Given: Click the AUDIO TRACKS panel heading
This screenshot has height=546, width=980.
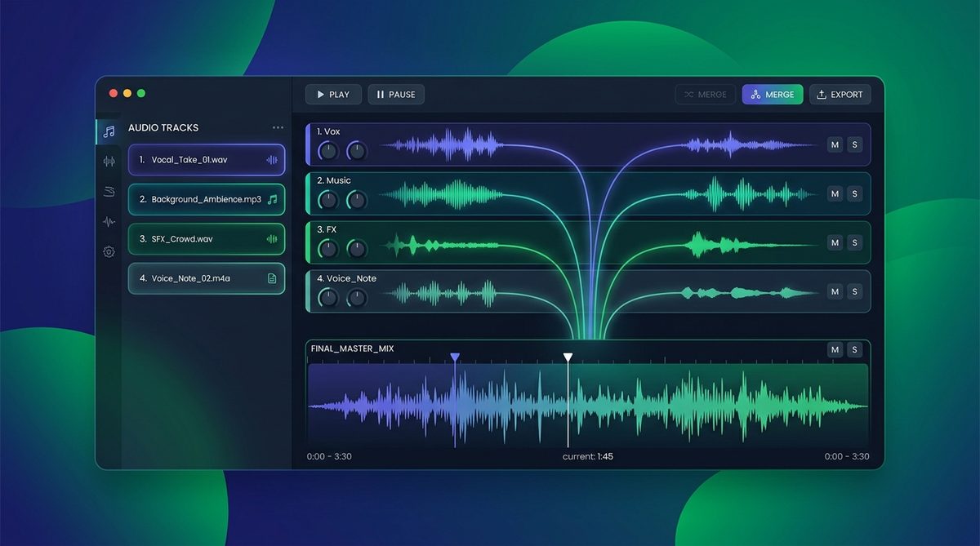Looking at the screenshot, I should [x=163, y=127].
